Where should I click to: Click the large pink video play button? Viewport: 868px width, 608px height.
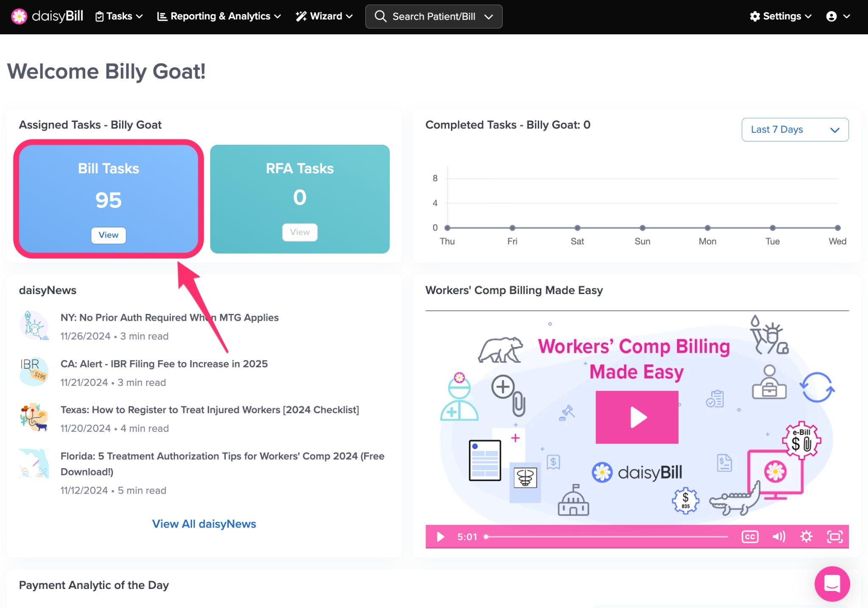coord(637,417)
